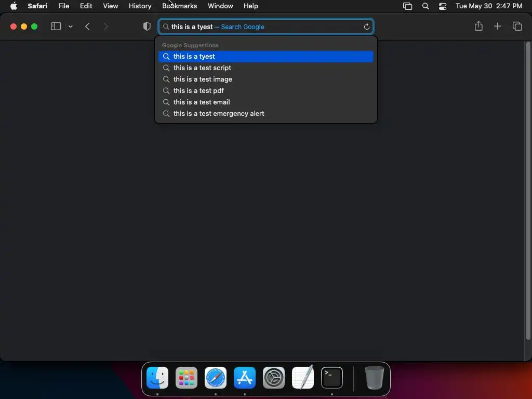Image resolution: width=532 pixels, height=399 pixels.
Task: Open the Window menu
Action: click(x=220, y=6)
